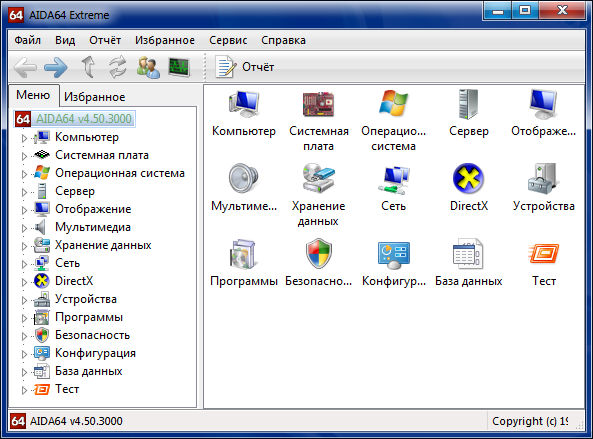This screenshot has width=593, height=439.
Task: Expand the Системная плата tree node arrow
Action: coord(24,156)
